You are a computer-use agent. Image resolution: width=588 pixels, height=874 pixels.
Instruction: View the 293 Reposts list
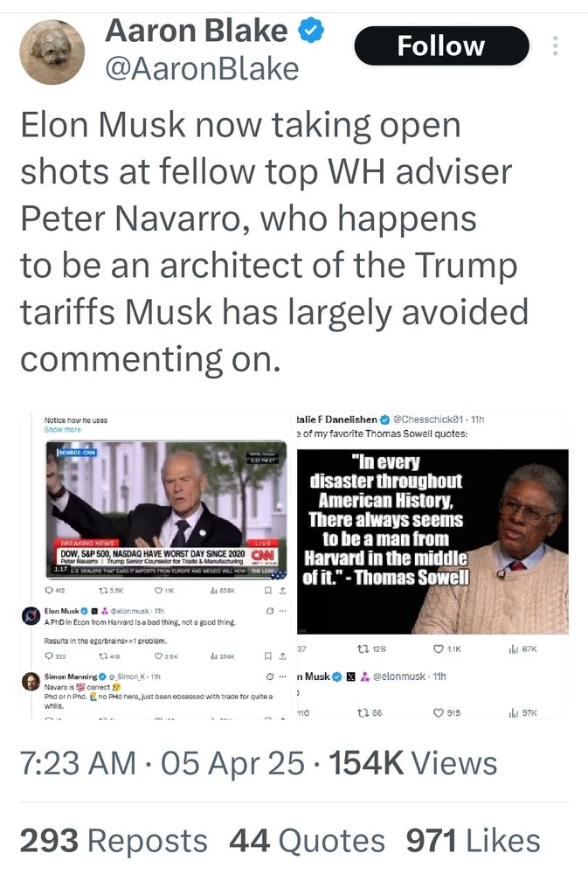click(114, 841)
